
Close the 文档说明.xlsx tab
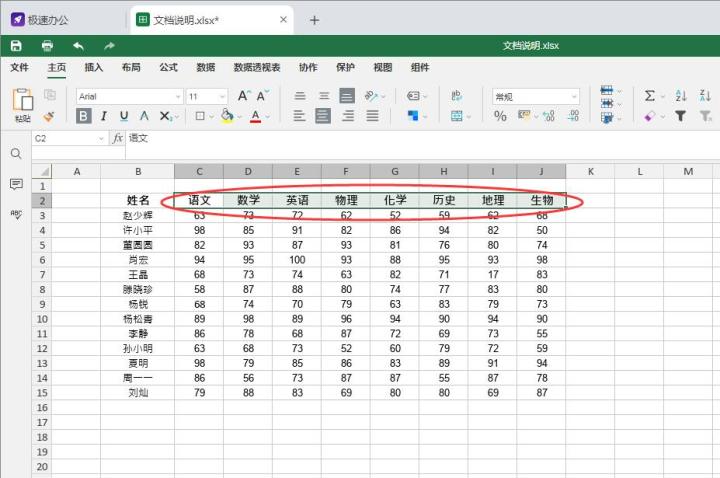[283, 20]
